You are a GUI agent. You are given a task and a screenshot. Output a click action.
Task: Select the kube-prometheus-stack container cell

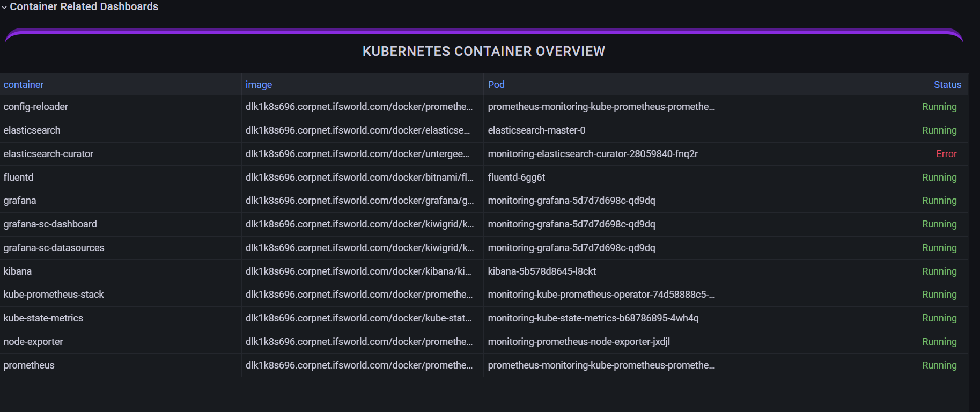coord(54,295)
